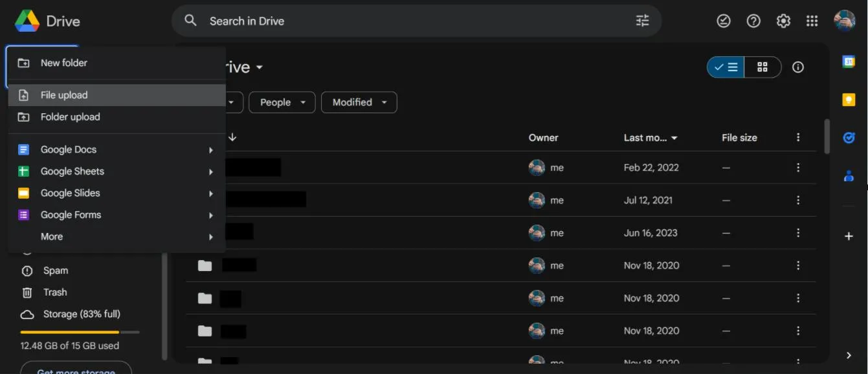Screen dimensions: 868x374
Task: Click the Spam icon in sidebar
Action: [x=27, y=271]
